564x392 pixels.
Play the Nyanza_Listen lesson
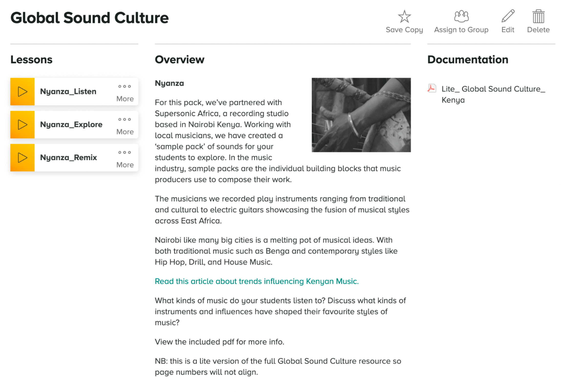tap(22, 92)
